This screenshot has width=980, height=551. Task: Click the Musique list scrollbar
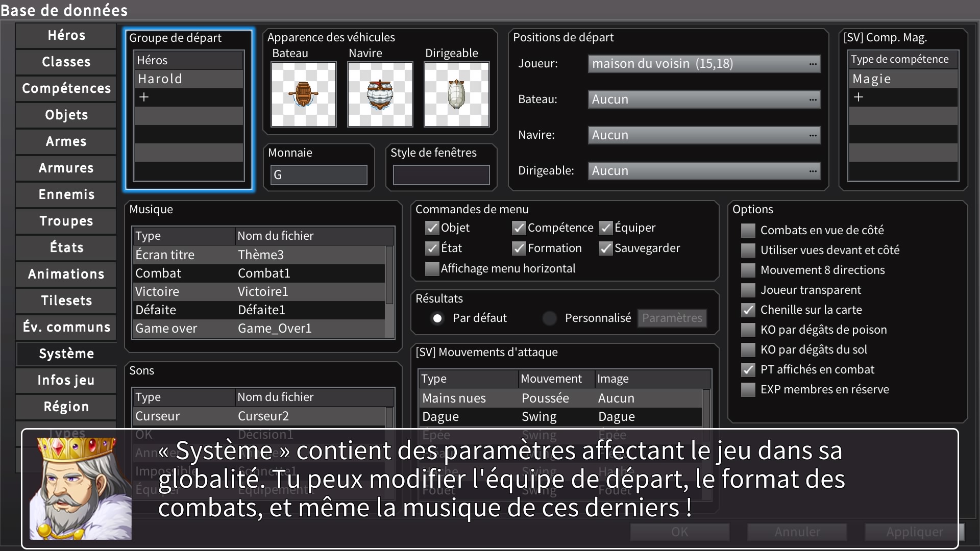[390, 275]
